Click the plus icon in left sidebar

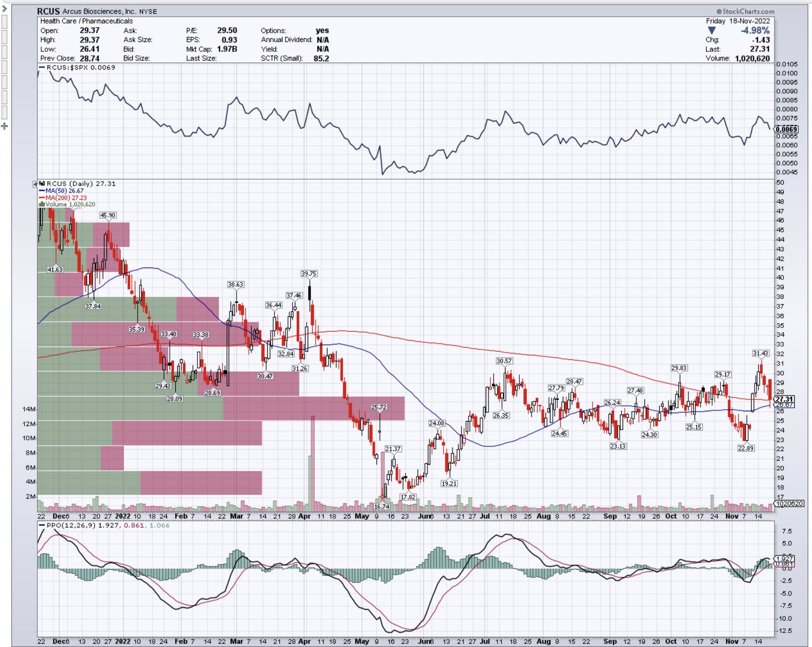tap(4, 126)
